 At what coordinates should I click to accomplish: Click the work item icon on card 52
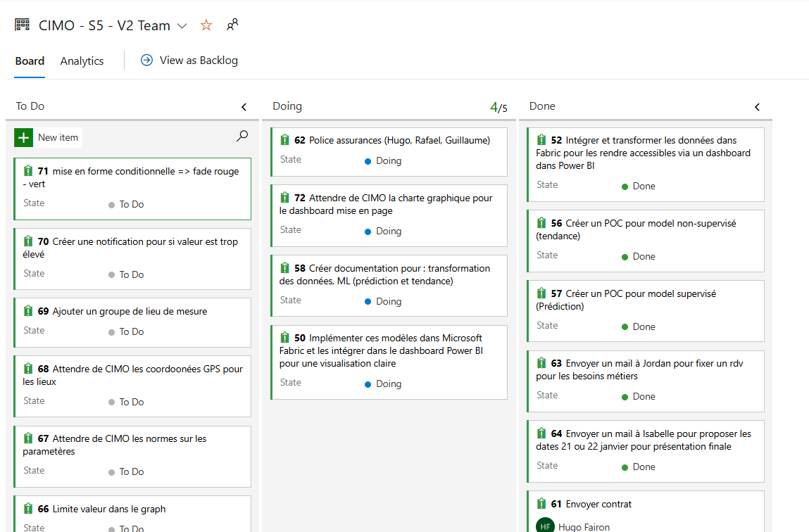tap(541, 140)
